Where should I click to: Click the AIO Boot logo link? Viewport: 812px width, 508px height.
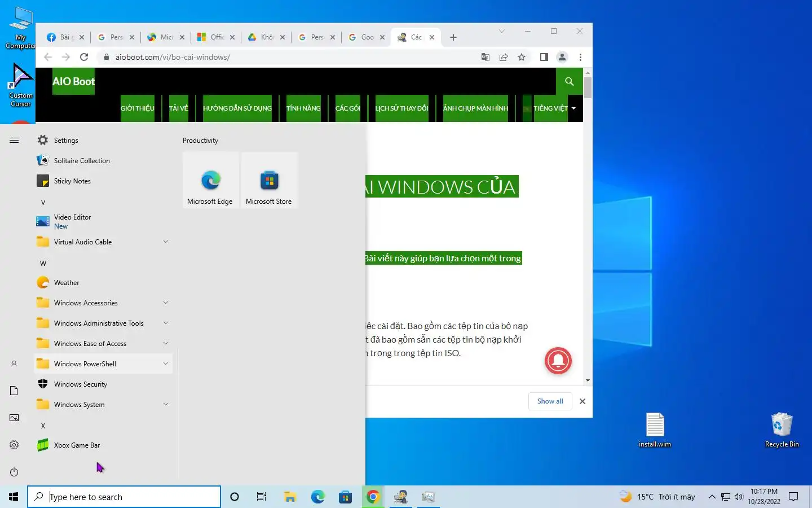pos(74,81)
